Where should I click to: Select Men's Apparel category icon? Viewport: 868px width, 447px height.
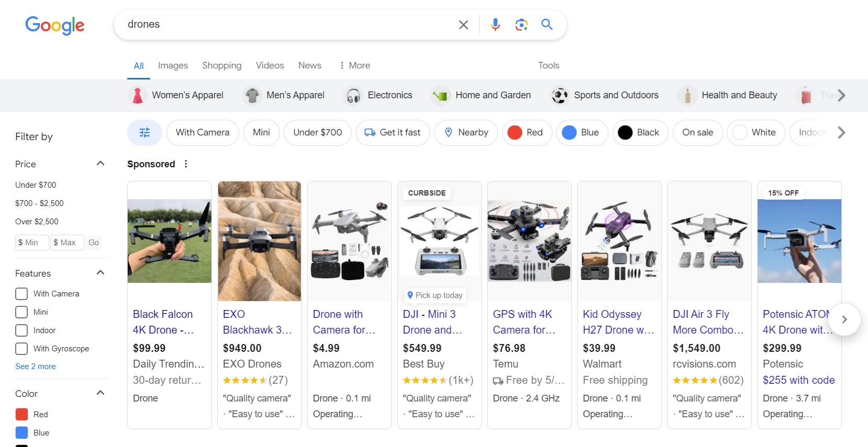(252, 95)
